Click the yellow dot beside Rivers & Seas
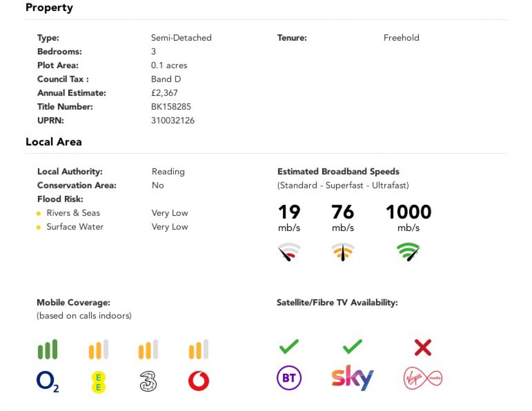 [x=39, y=214]
